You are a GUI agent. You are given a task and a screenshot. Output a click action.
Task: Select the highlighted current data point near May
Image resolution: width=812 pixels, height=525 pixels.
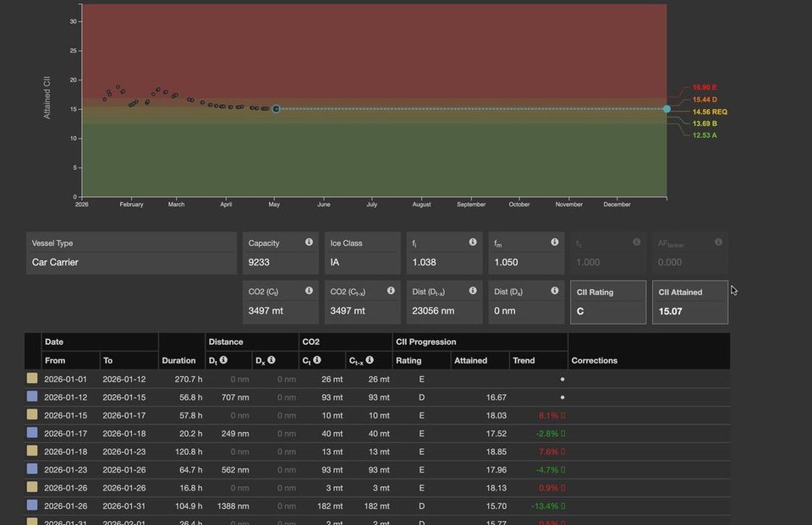[276, 109]
